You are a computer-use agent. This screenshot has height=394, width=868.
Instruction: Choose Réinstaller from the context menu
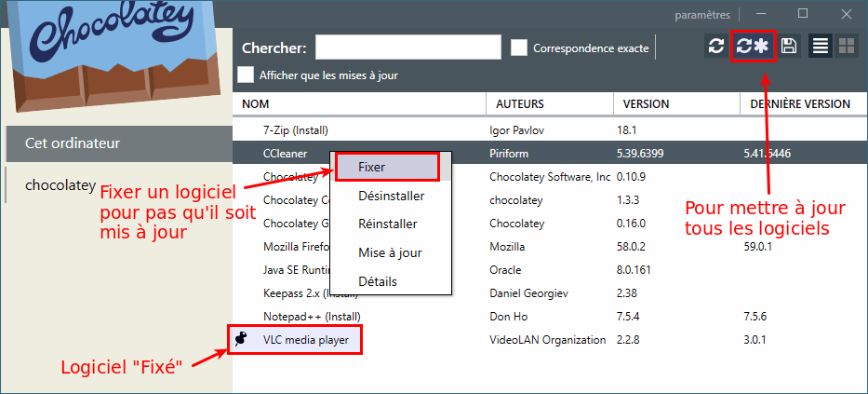pos(392,224)
